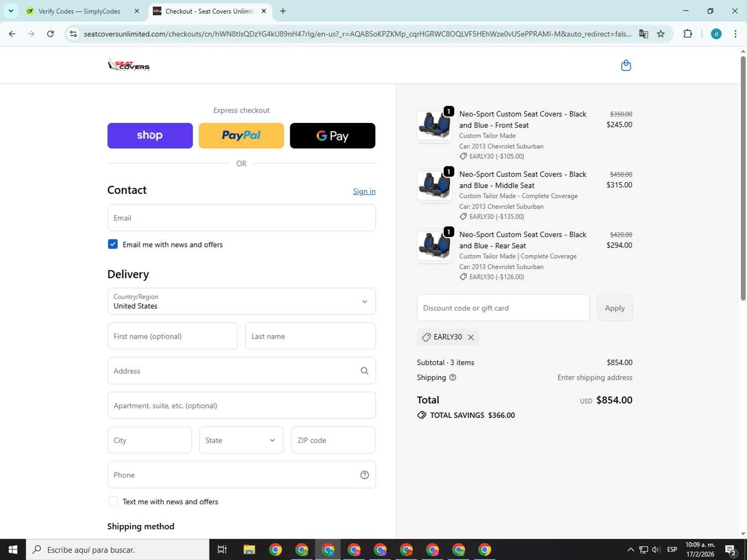Click the Sign in link

pos(364,191)
